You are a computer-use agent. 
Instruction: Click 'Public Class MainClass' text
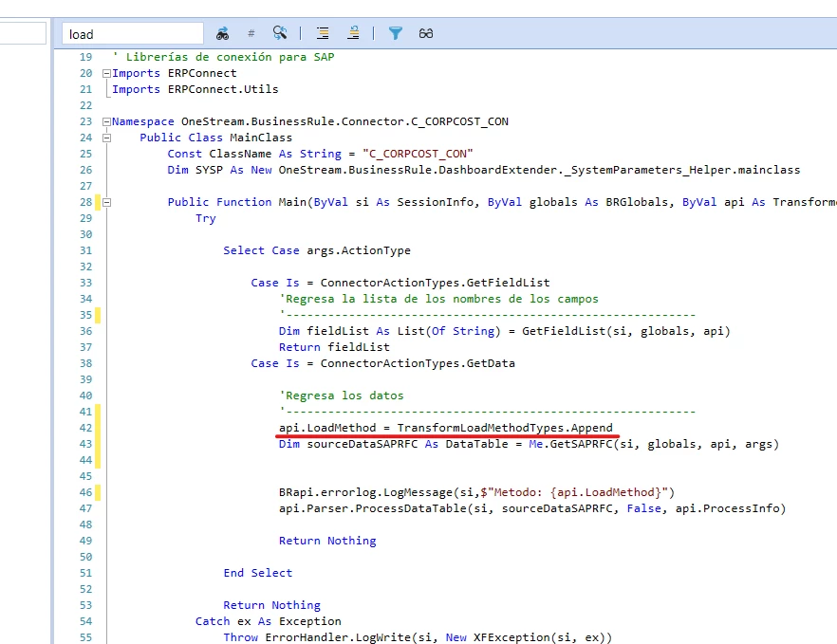216,138
